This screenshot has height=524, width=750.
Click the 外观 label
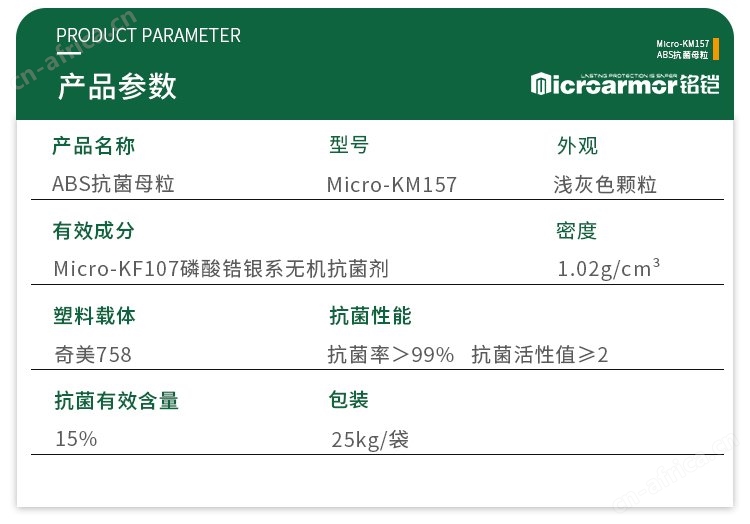click(x=577, y=146)
